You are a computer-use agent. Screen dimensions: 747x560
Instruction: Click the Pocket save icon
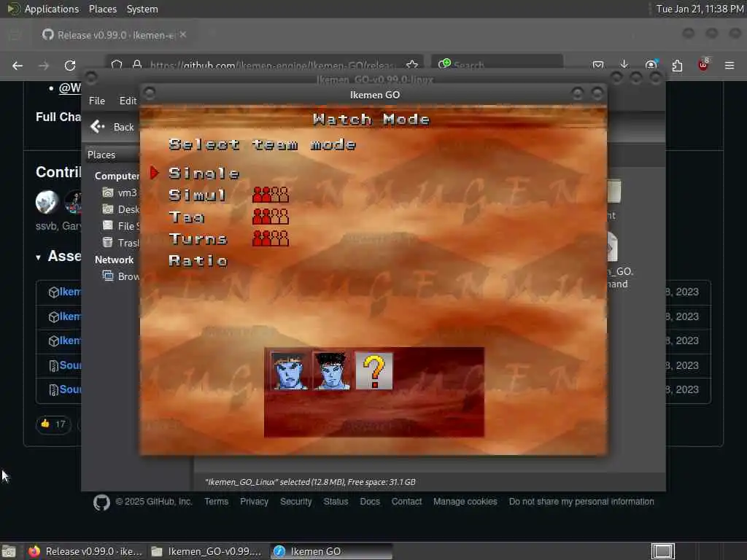click(598, 65)
